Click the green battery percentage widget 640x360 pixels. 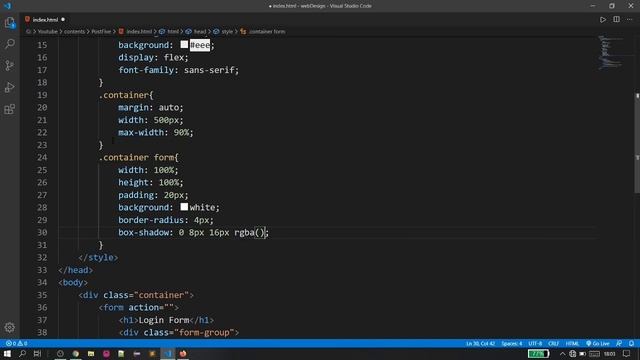pyautogui.click(x=538, y=354)
